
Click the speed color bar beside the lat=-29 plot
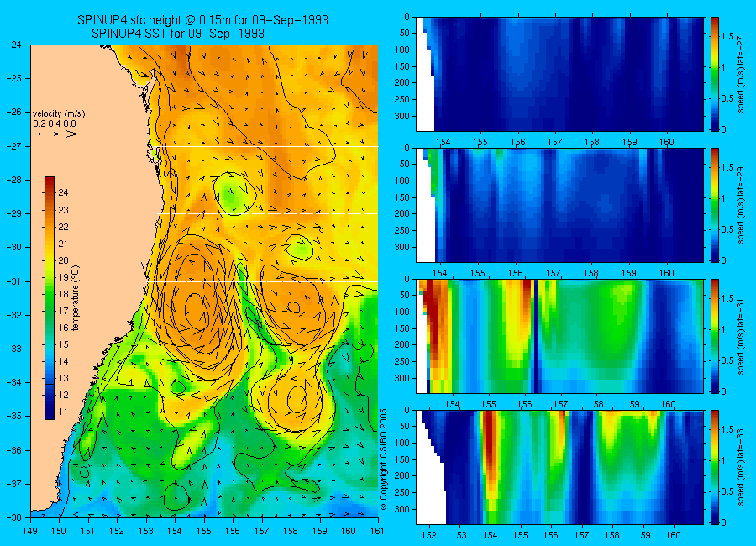714,205
